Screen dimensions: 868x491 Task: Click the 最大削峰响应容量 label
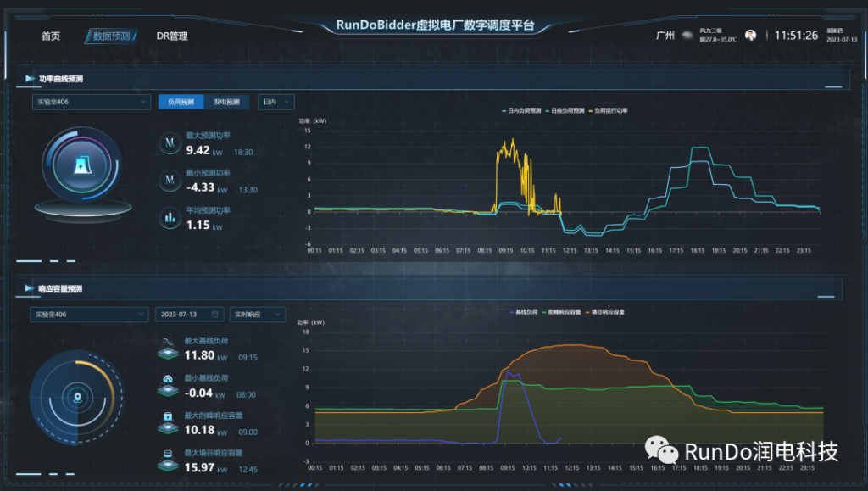click(x=214, y=416)
